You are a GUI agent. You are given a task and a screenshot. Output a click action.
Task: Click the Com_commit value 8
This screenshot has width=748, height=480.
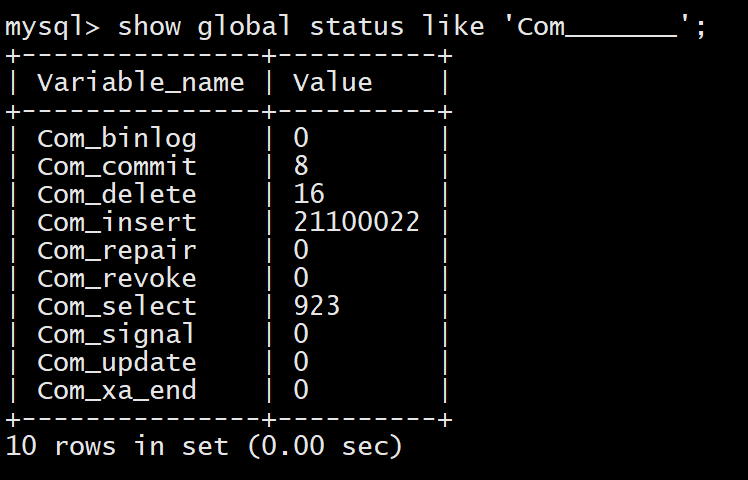pyautogui.click(x=301, y=166)
